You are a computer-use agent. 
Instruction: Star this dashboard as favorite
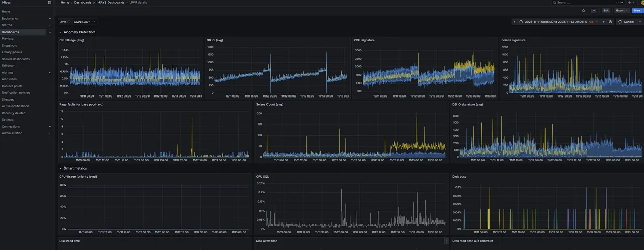[x=584, y=10]
